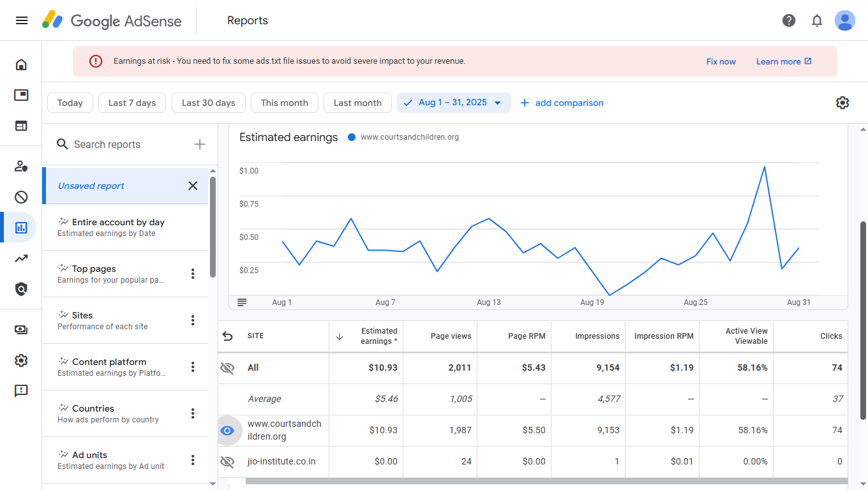Viewport: 868px width, 490px height.
Task: Open the notifications bell
Action: [x=817, y=20]
